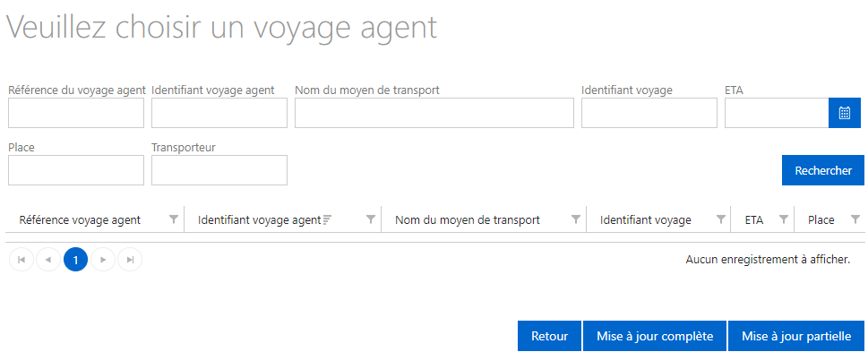This screenshot has height=352, width=868.
Task: Choose Mise à jour partielle
Action: 796,336
